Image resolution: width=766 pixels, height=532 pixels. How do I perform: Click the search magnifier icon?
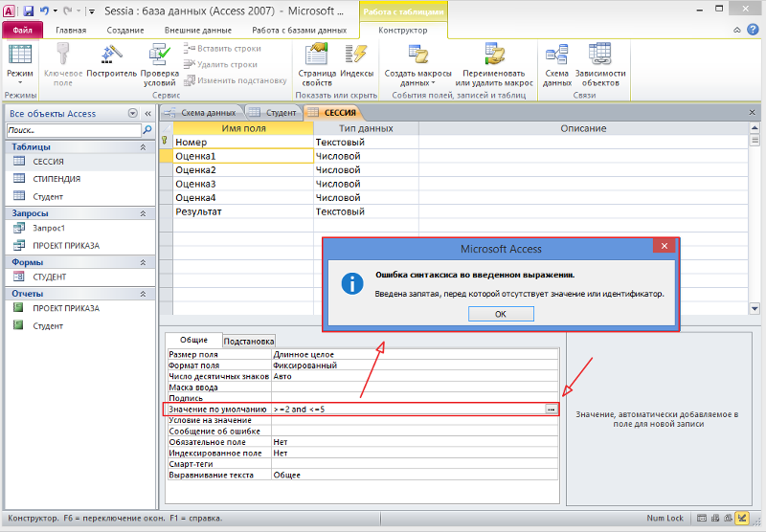click(x=147, y=130)
